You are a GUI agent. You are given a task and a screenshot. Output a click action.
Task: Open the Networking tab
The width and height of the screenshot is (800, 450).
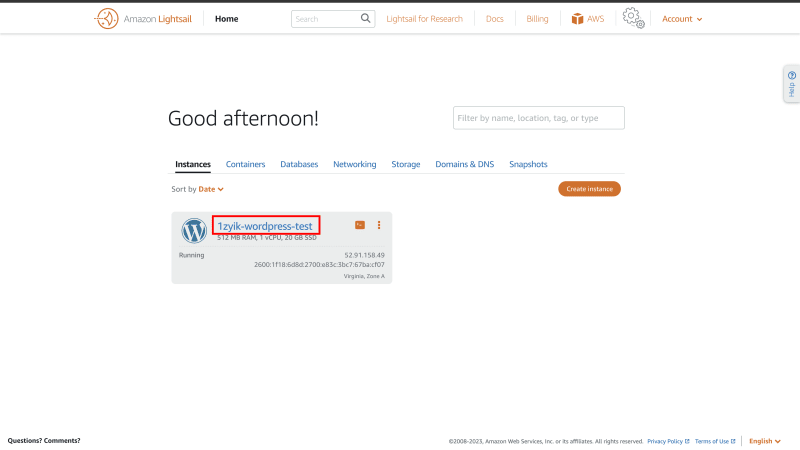355,164
